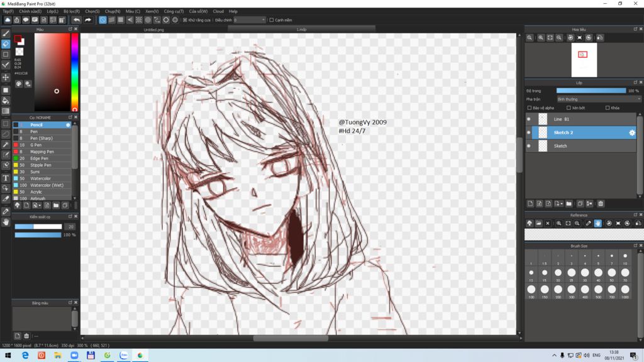Select the Eraser tool
The image size is (644, 362).
(x=6, y=43)
